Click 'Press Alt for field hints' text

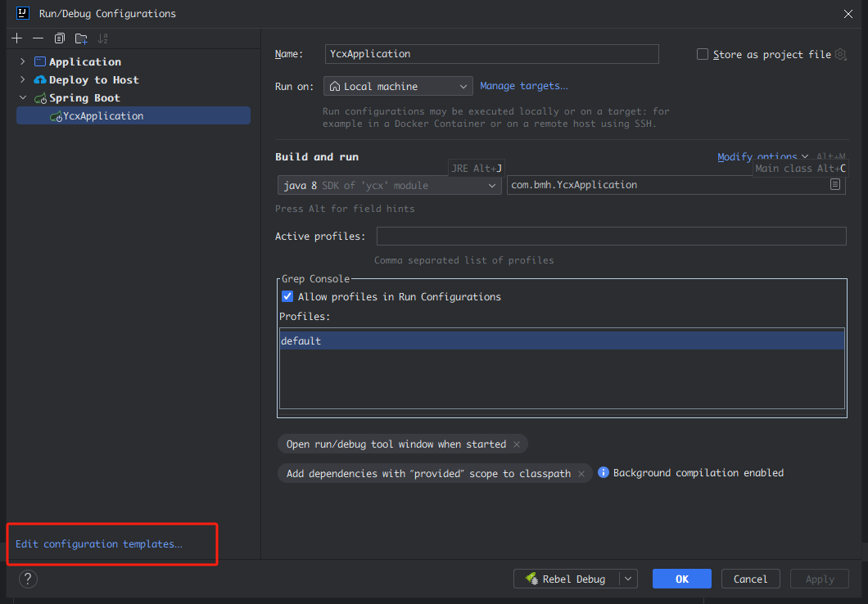[345, 209]
